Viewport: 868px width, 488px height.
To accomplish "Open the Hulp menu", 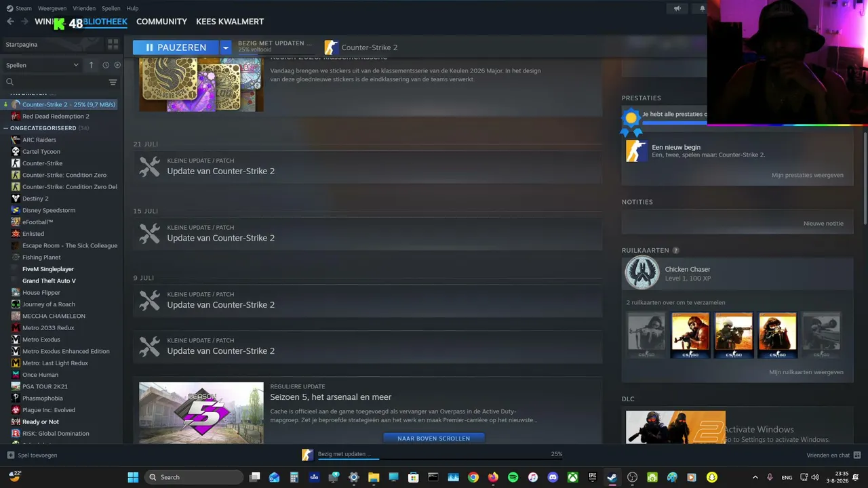I will click(132, 8).
